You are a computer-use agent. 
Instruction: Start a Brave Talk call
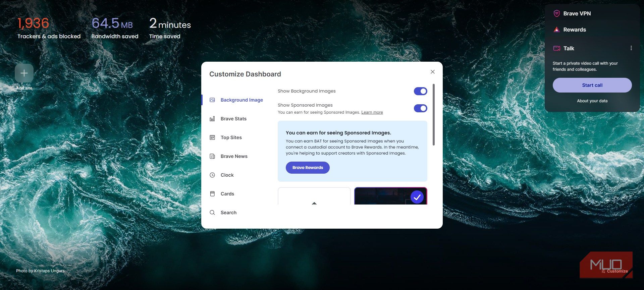tap(592, 85)
